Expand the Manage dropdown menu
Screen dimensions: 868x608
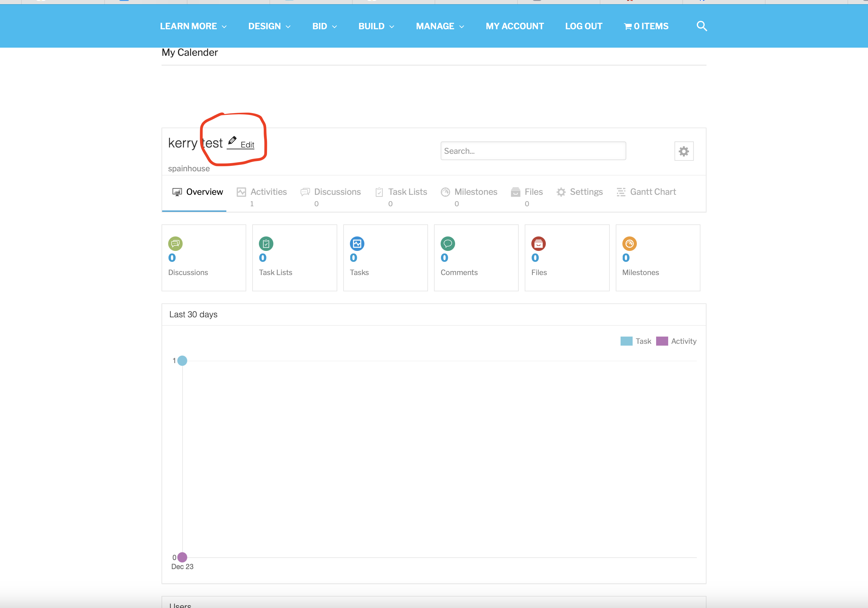pos(440,26)
